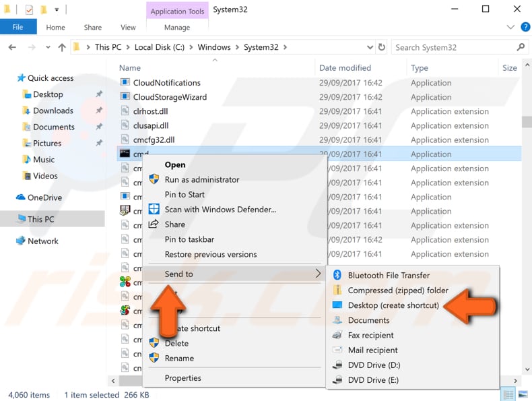Open Downloads in Quick access
532x401 pixels.
(53, 111)
